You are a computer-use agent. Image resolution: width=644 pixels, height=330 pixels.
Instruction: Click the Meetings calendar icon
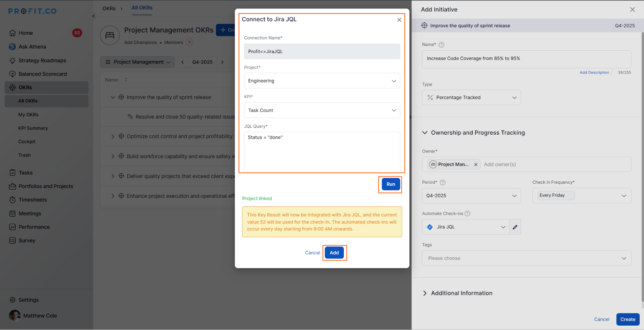click(x=12, y=213)
